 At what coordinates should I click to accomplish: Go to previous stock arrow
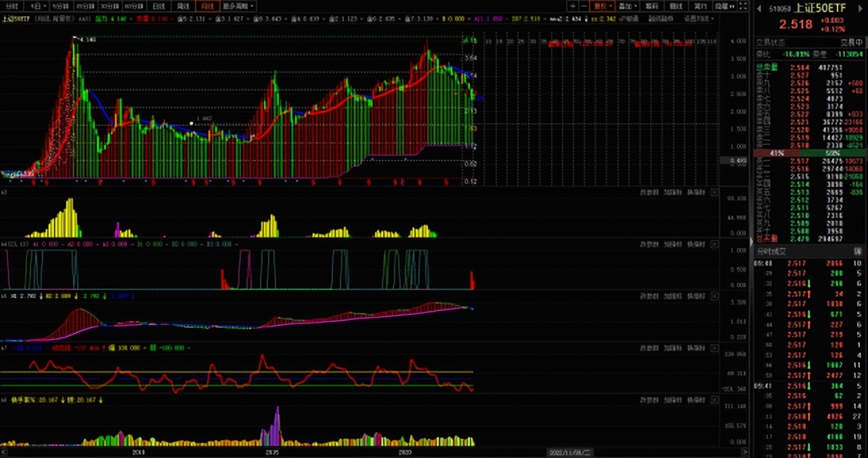(758, 9)
